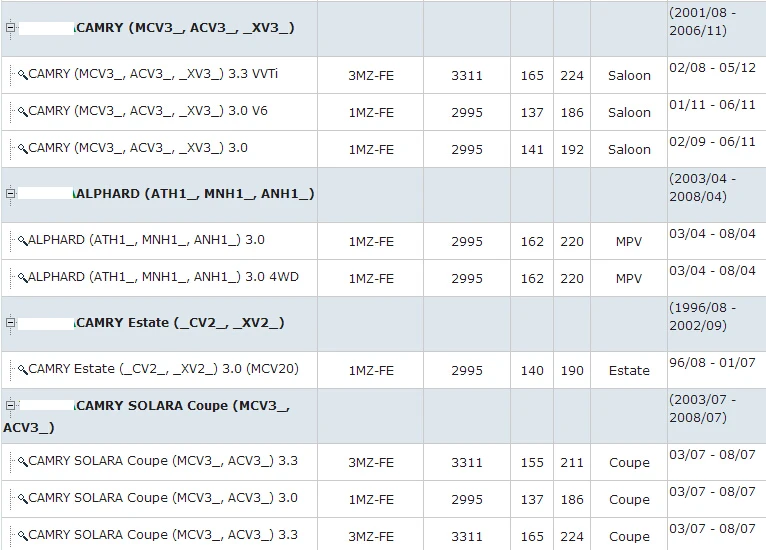Click magnifier icon for ALPHARD 3.0 4WD
The height and width of the screenshot is (550, 766).
[x=22, y=278]
